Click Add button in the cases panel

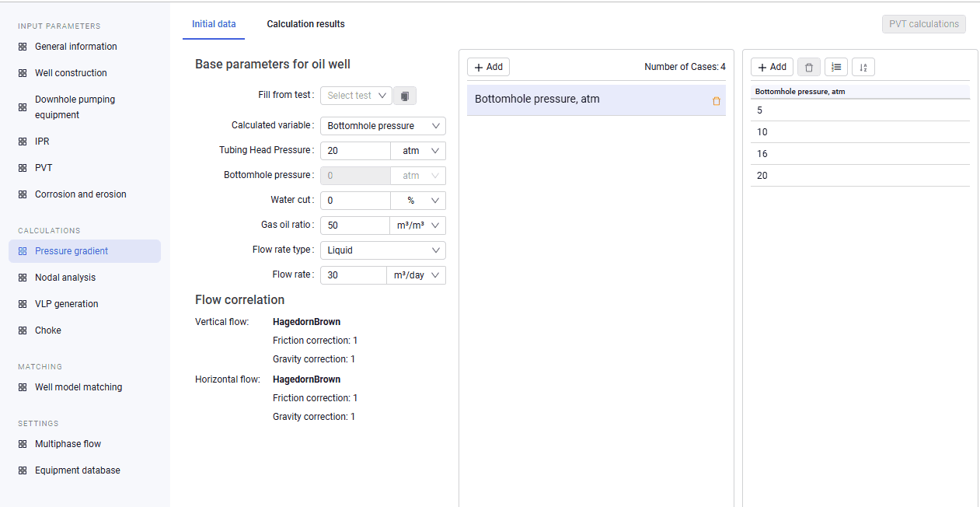pyautogui.click(x=488, y=67)
